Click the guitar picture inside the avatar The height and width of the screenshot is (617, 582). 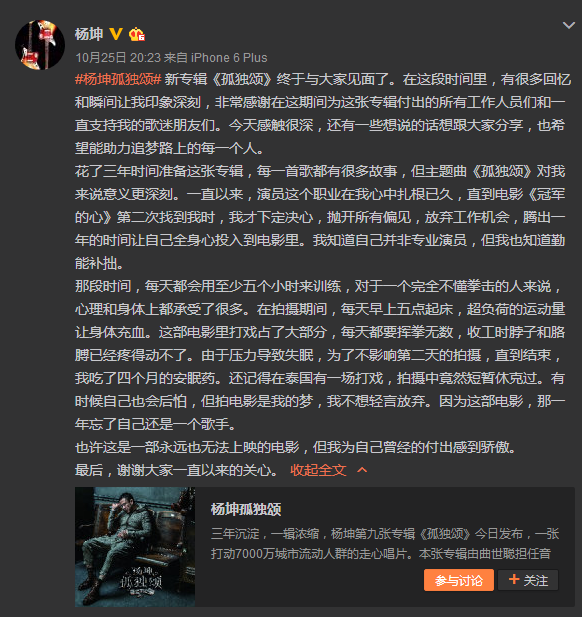click(x=38, y=45)
